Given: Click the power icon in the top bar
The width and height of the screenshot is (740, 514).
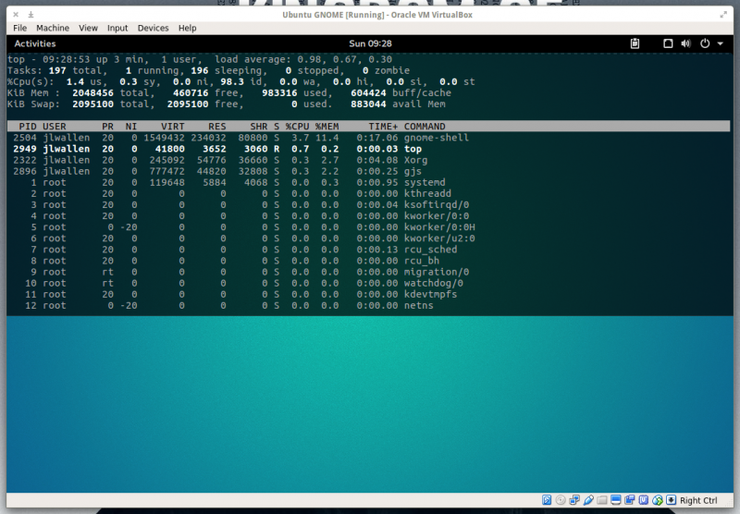Looking at the screenshot, I should tap(705, 43).
